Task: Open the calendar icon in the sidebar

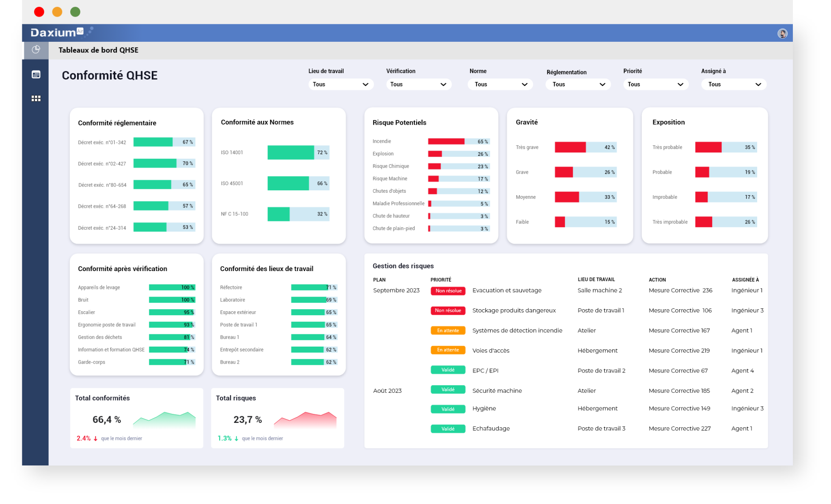Action: tap(36, 75)
